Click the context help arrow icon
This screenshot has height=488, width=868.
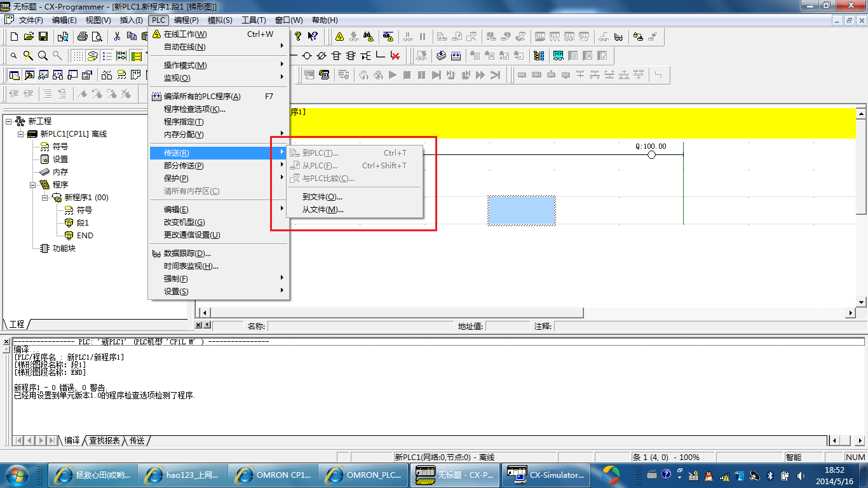coord(313,37)
